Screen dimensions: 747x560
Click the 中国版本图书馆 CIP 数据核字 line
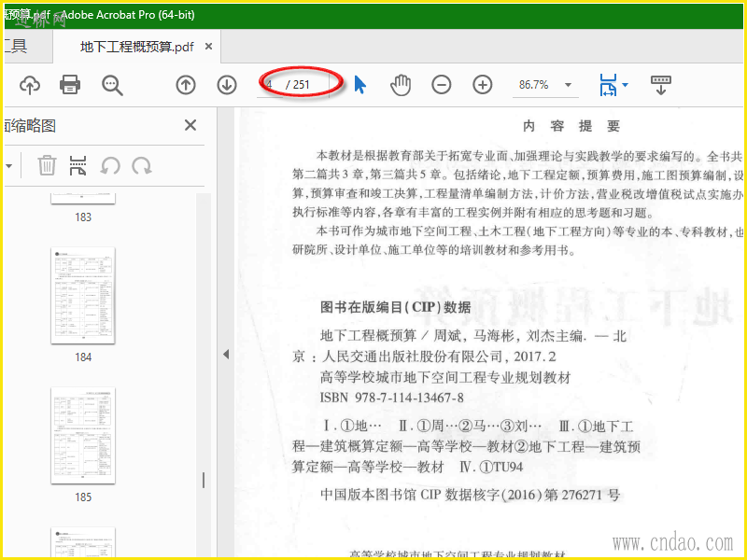[x=470, y=496]
